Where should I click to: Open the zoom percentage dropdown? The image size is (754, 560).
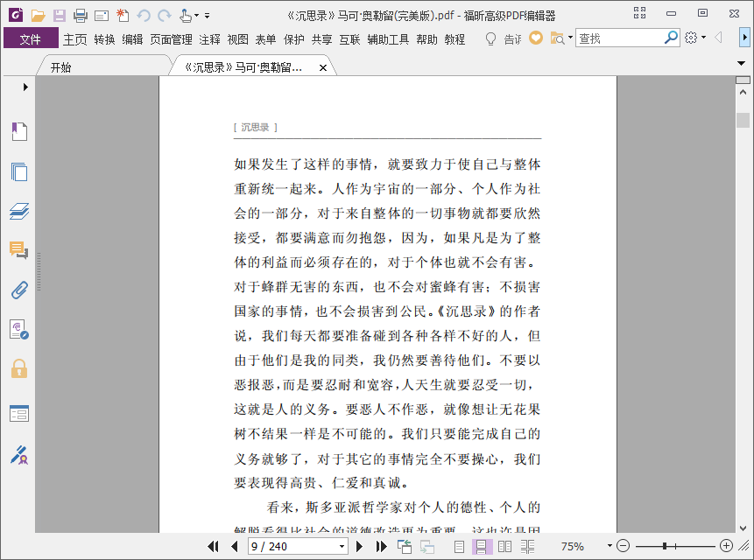[x=610, y=546]
